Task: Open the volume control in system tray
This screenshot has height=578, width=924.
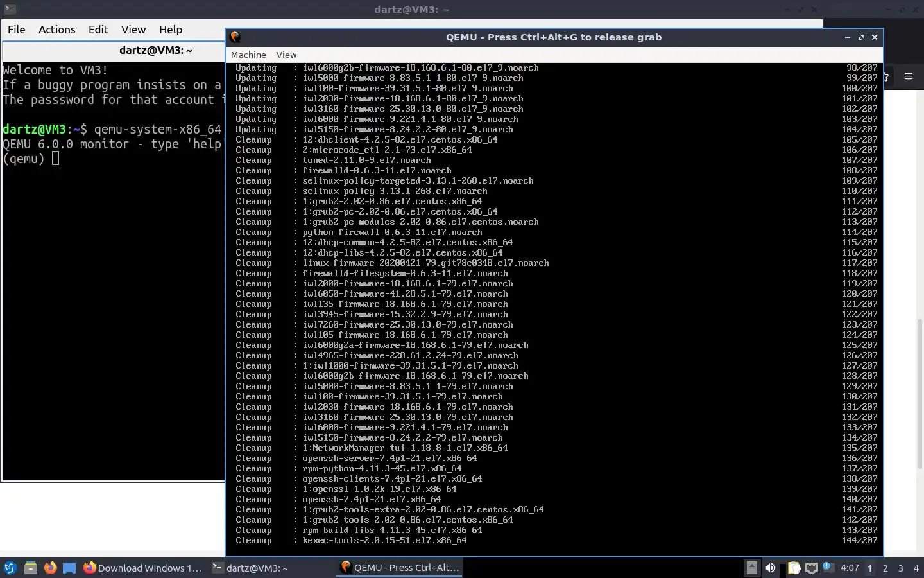Action: point(771,568)
